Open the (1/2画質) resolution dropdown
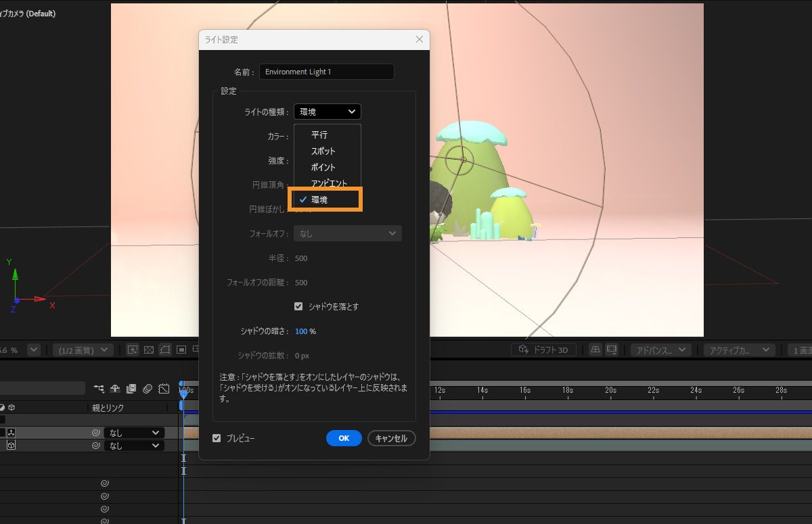The height and width of the screenshot is (524, 812). 83,350
